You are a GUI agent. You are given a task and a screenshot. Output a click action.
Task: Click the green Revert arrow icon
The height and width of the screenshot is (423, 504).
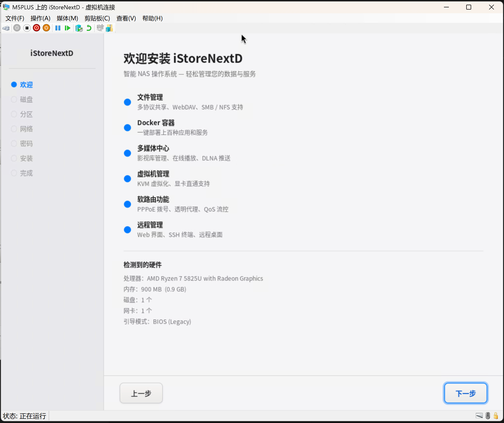89,28
